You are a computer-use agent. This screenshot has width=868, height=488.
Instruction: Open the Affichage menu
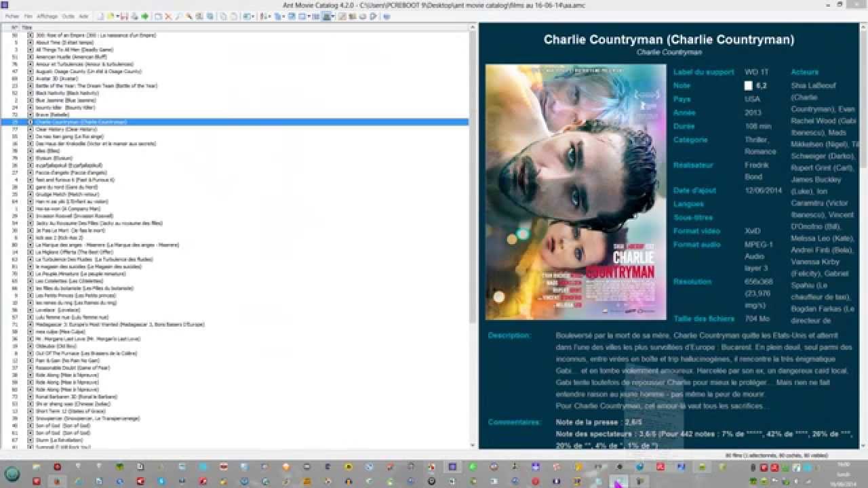click(x=47, y=16)
